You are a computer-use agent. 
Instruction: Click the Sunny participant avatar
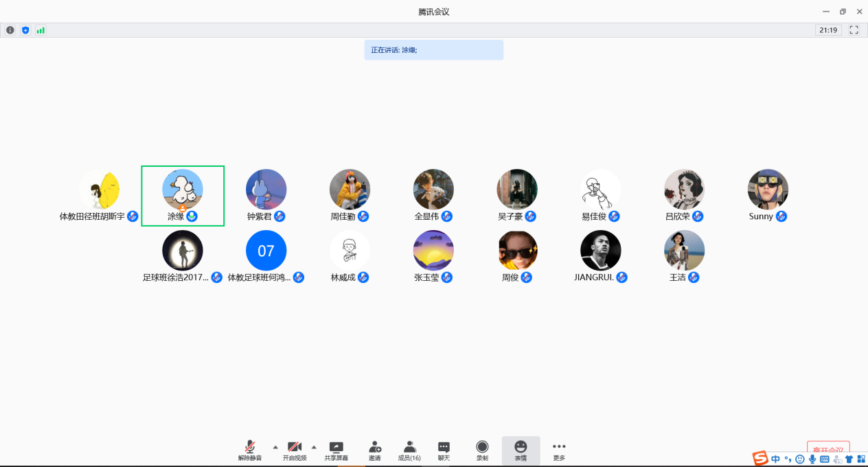[768, 189]
